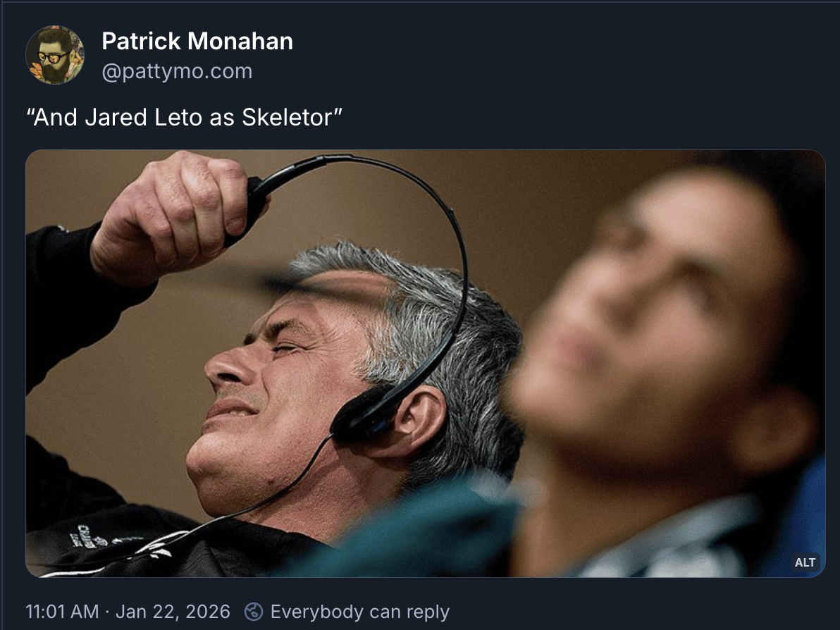Visit the @pattymo.com handle link

177,71
